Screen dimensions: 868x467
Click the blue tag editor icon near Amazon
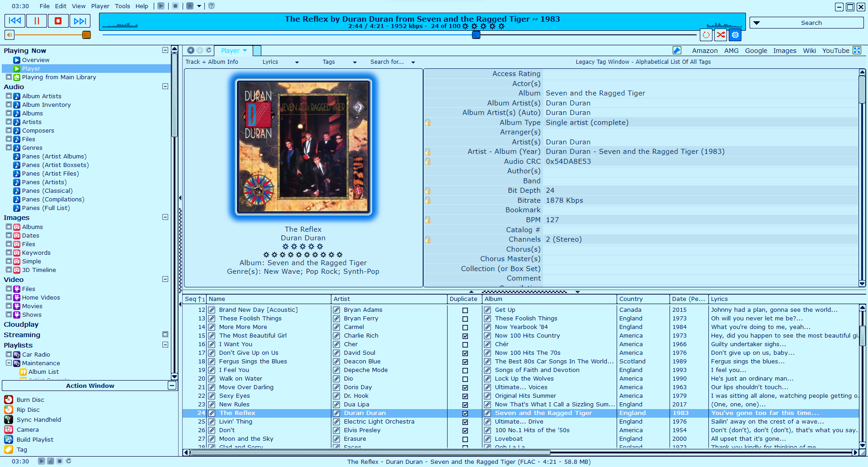click(x=677, y=50)
